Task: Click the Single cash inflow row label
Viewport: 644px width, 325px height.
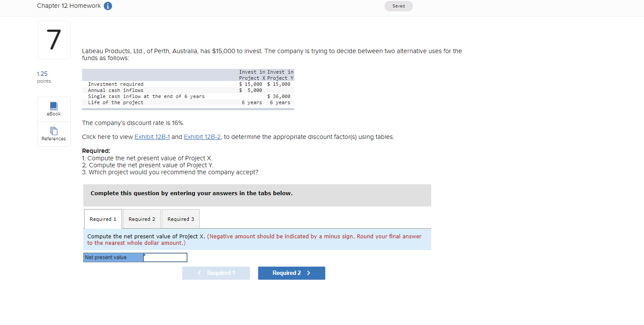Action: click(146, 96)
